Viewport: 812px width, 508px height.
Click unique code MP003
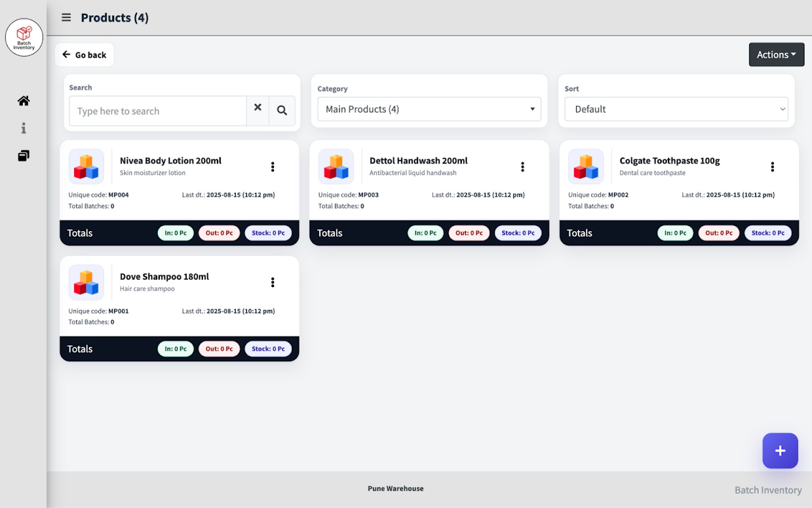coord(369,195)
